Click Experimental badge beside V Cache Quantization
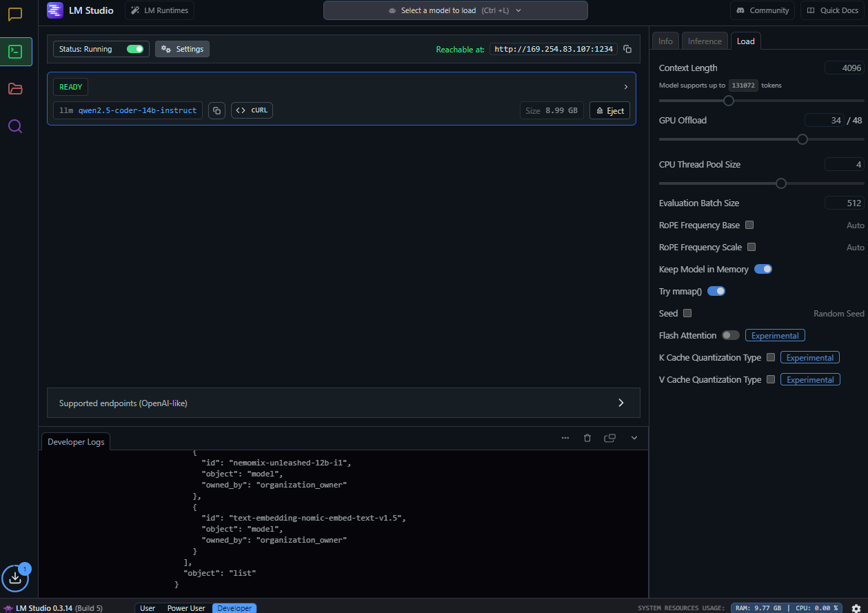Viewport: 868px width, 613px height. coord(810,379)
